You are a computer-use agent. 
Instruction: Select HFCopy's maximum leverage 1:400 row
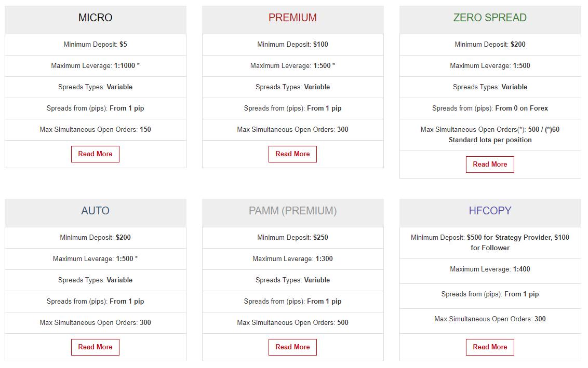coord(490,269)
